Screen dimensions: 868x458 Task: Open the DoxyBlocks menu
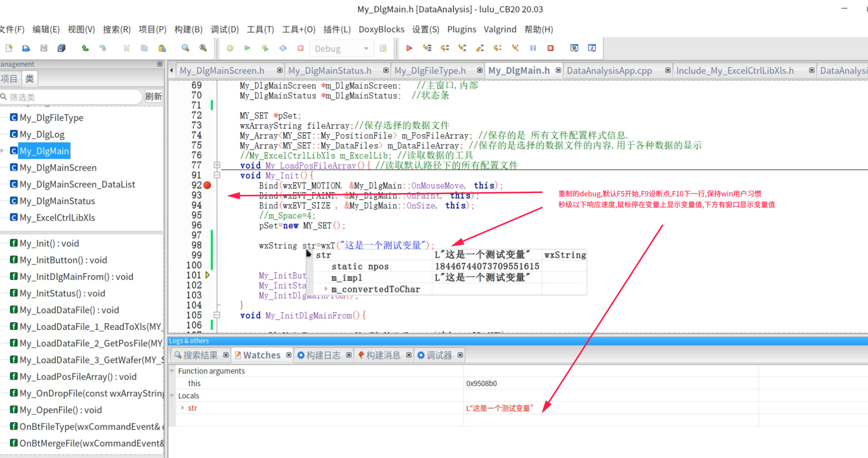(381, 29)
